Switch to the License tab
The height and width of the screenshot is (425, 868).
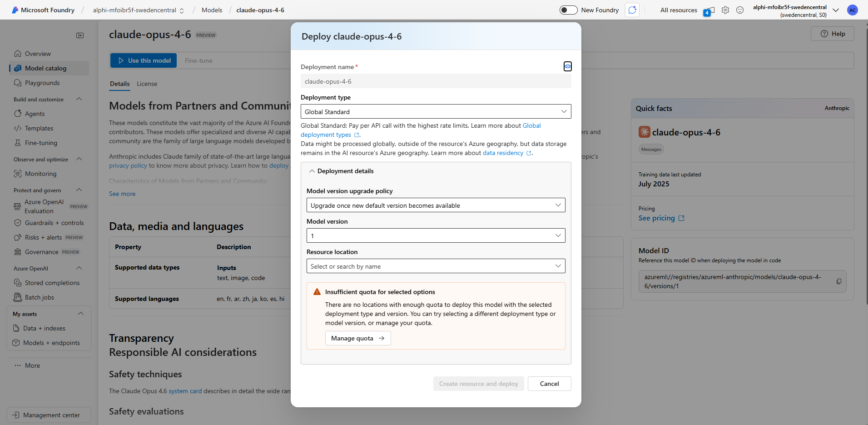pos(147,84)
